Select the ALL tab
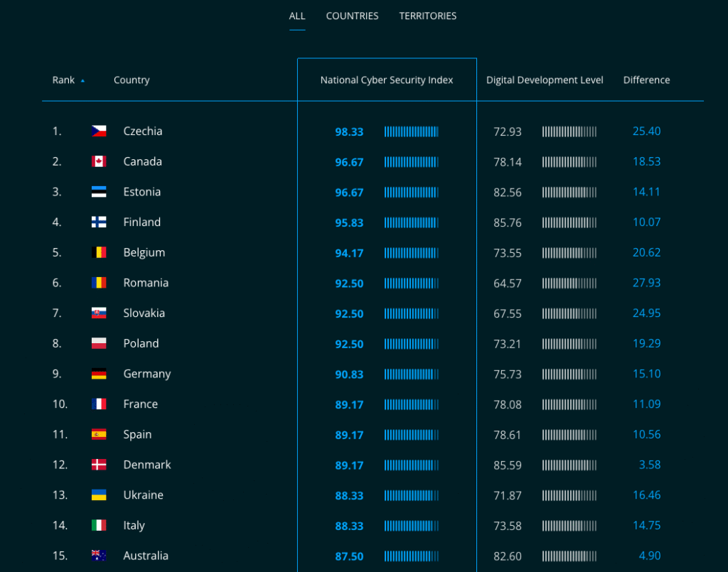728x572 pixels. pyautogui.click(x=297, y=16)
